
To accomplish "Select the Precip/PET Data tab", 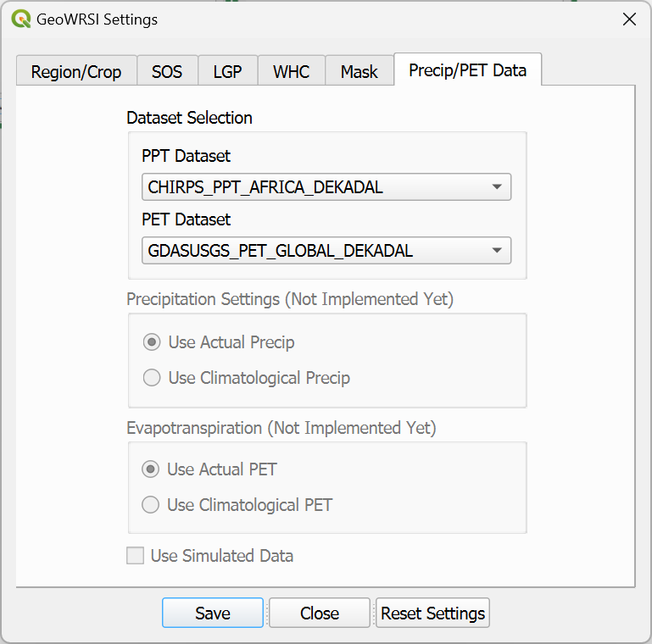I will [467, 70].
